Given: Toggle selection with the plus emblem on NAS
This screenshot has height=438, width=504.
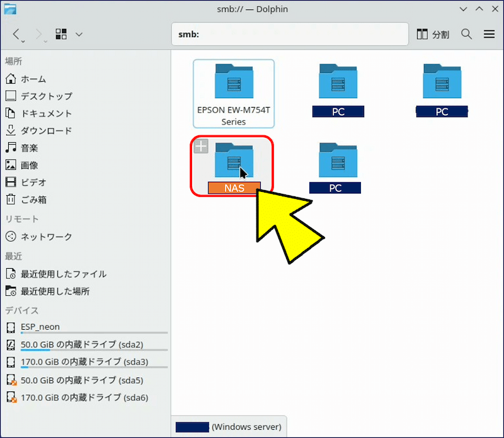Looking at the screenshot, I should [200, 146].
